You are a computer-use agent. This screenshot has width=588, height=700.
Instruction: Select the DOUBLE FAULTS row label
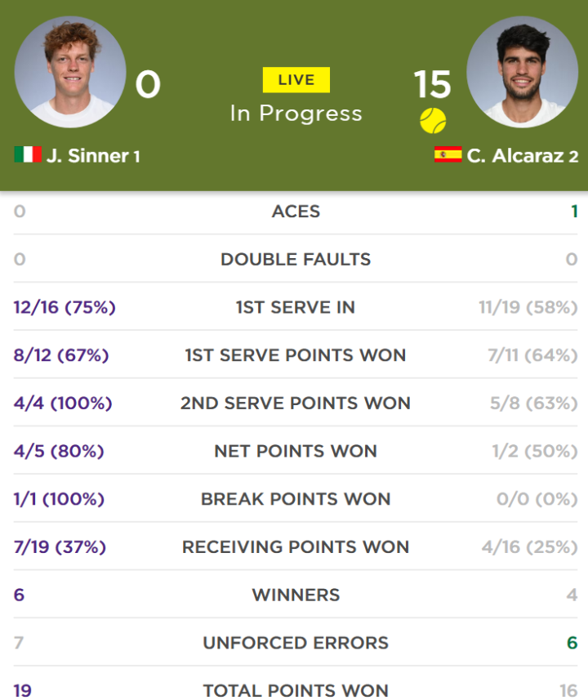point(296,260)
